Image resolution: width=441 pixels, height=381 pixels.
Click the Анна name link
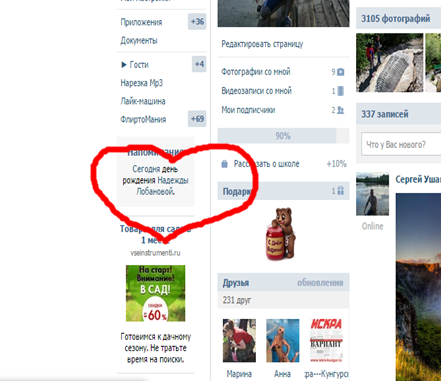coord(282,374)
